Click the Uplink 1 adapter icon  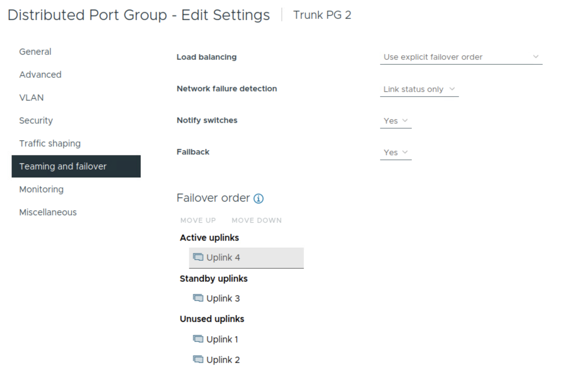point(198,339)
